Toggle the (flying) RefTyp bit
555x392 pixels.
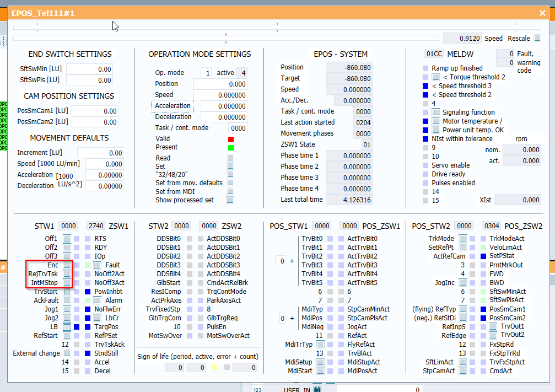click(x=462, y=309)
